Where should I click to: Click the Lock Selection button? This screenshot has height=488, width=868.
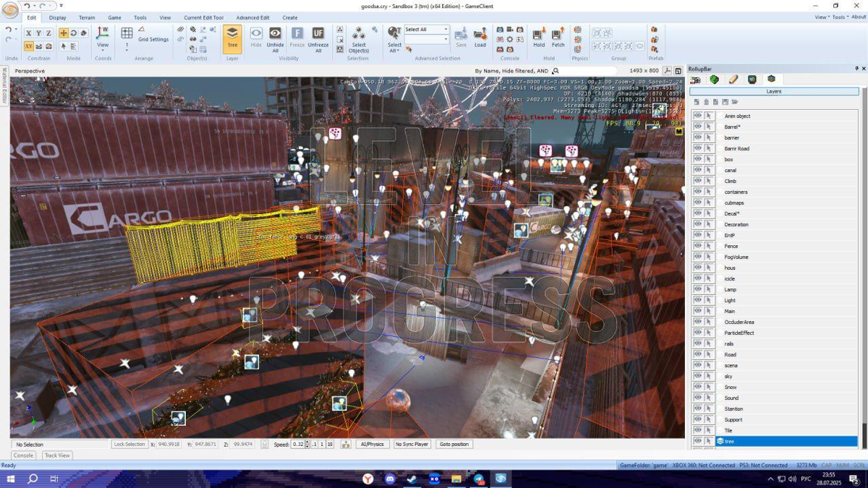[129, 444]
